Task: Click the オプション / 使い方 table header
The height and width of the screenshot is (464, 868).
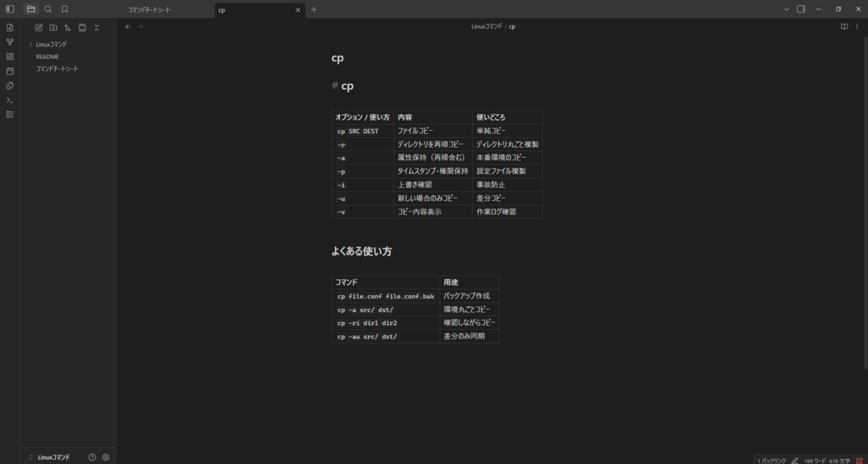Action: (x=363, y=117)
